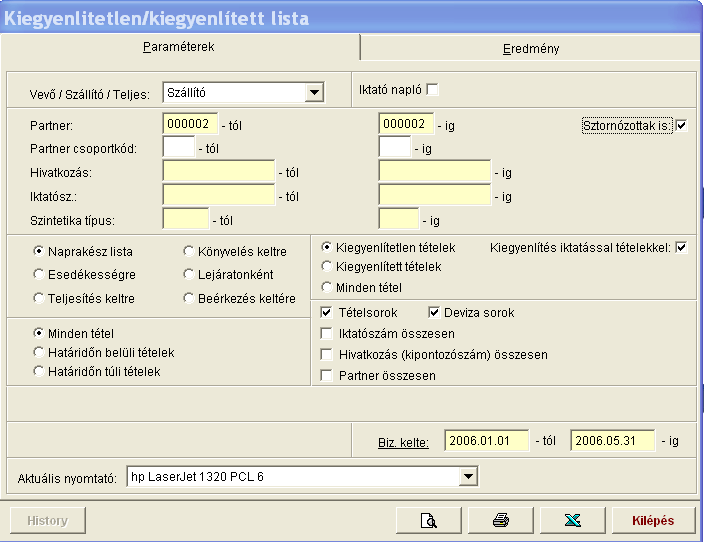Open print preview with magnifier icon

(x=429, y=520)
